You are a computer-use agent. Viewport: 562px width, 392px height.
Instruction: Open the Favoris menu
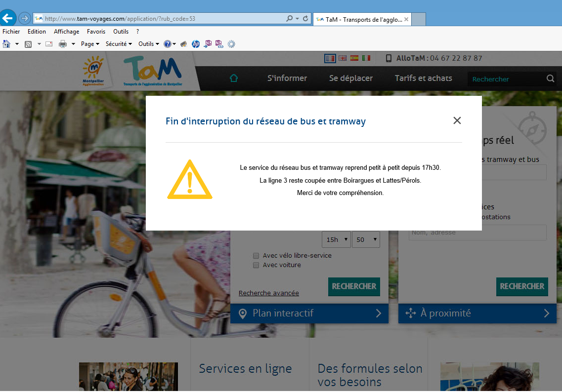coord(96,32)
